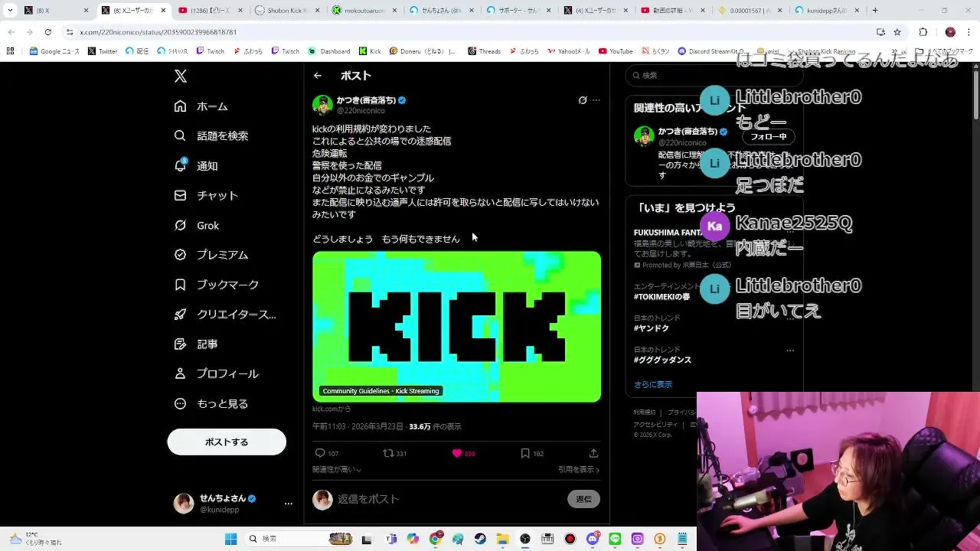Open ブックマーク bookmarks

click(217, 285)
